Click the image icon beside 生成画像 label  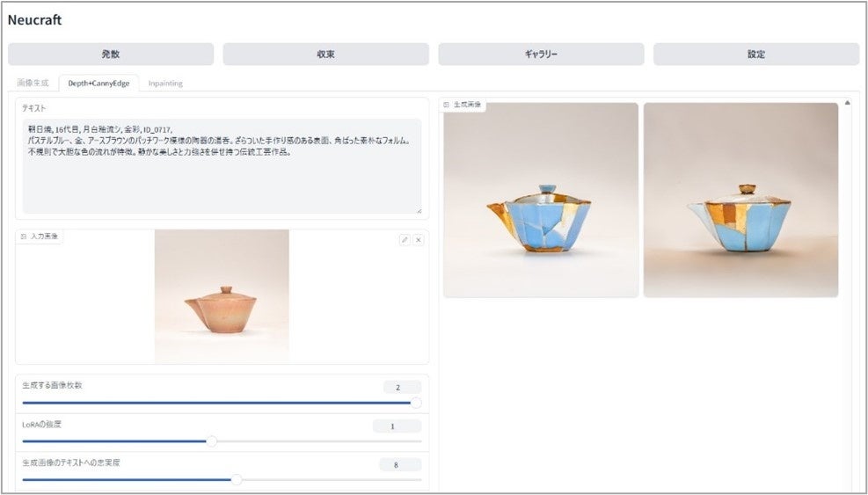(446, 104)
